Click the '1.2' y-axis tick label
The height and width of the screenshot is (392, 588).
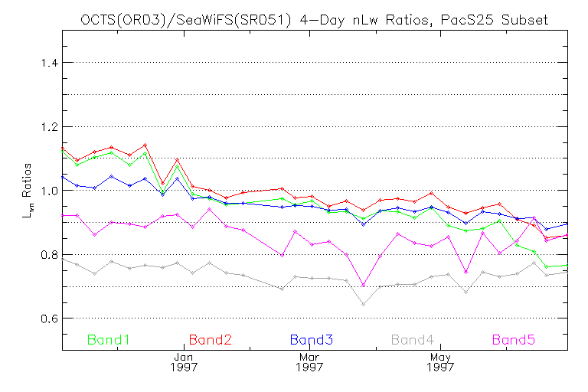50,127
